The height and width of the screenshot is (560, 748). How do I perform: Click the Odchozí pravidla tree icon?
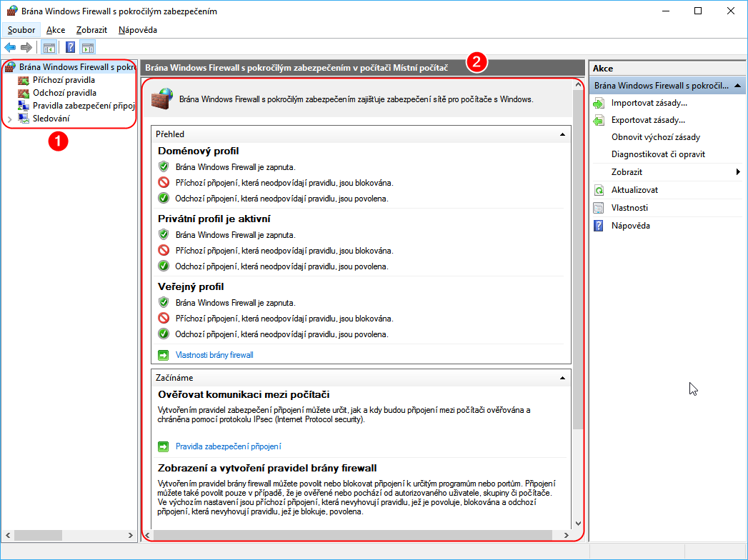24,93
